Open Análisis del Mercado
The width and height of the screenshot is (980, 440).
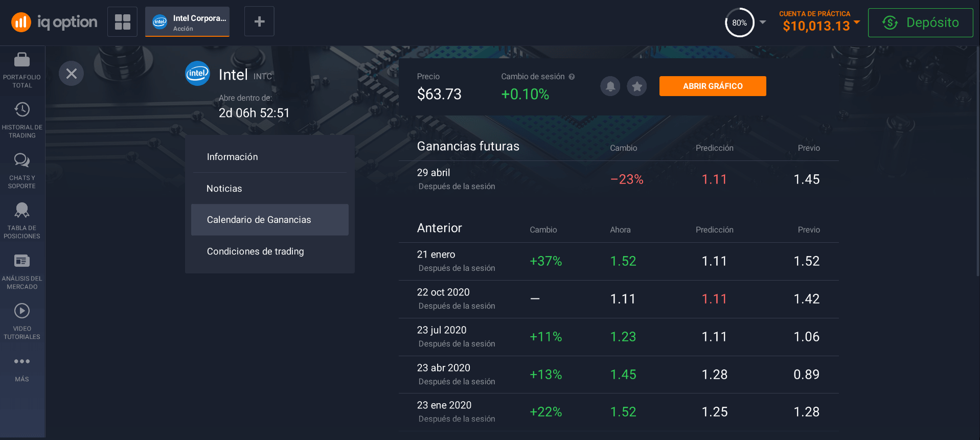(22, 272)
